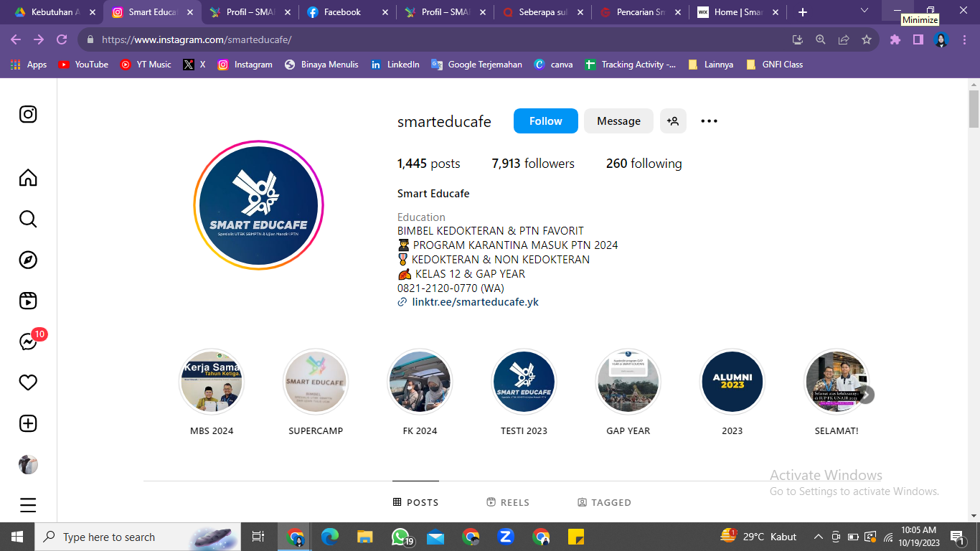Open the Explore compass icon
Screen dimensions: 980x551
27,260
